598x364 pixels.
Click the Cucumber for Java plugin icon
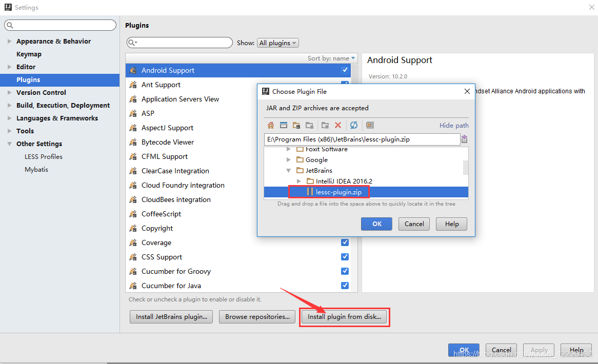tap(133, 286)
